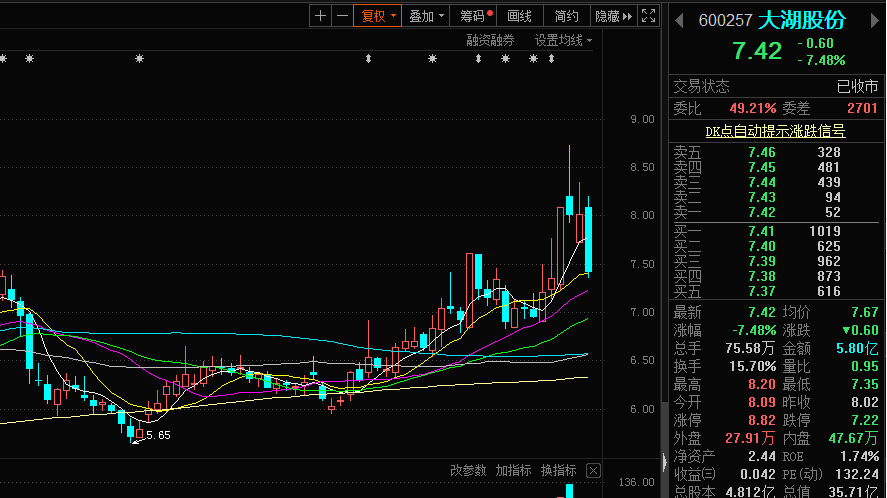Click 改参数 to modify indicator parameters
The image size is (887, 498).
tap(467, 470)
